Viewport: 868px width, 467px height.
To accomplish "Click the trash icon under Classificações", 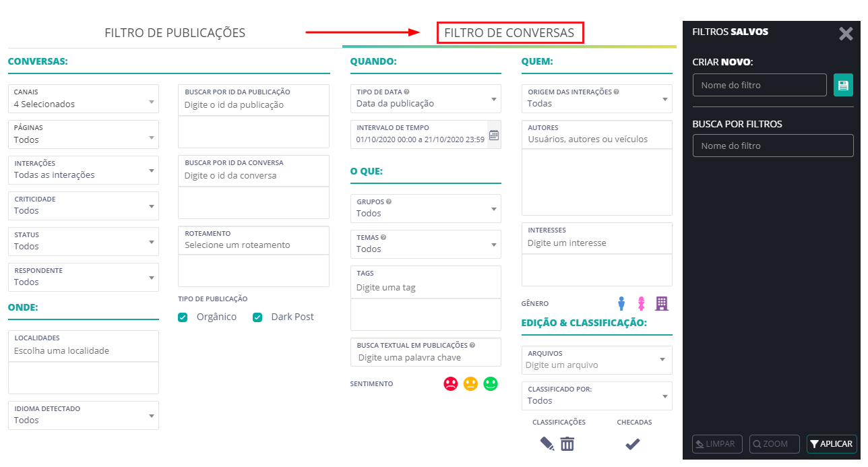I will pos(567,444).
